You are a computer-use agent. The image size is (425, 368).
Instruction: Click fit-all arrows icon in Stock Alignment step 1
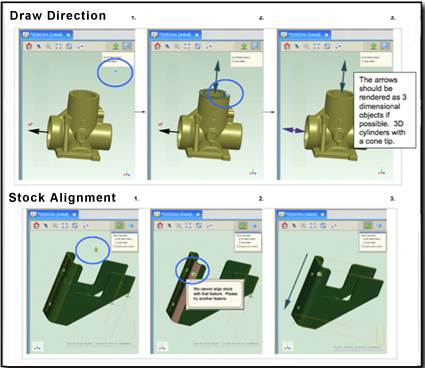(65, 225)
